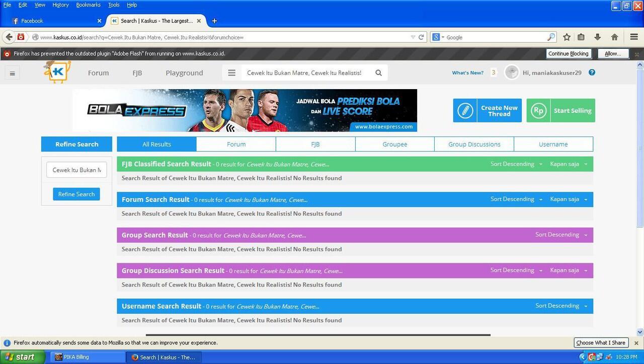Click Continue Blocking button
Image resolution: width=644 pixels, height=364 pixels.
568,54
